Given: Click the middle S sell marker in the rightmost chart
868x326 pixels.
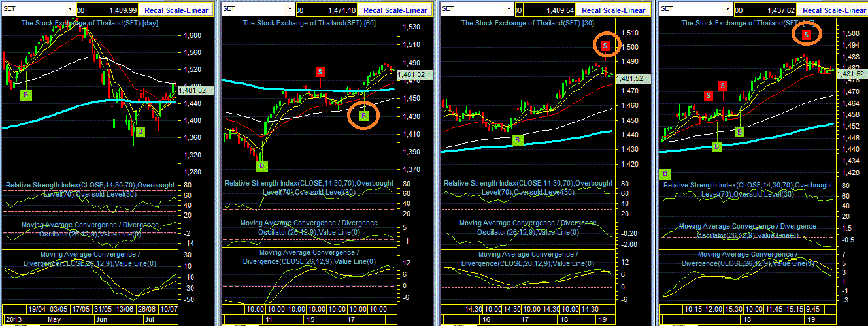Looking at the screenshot, I should (723, 86).
